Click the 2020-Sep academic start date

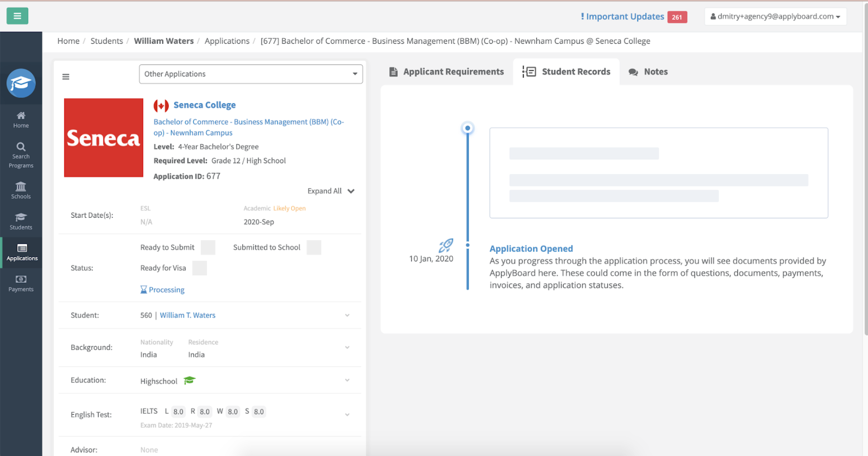click(259, 222)
